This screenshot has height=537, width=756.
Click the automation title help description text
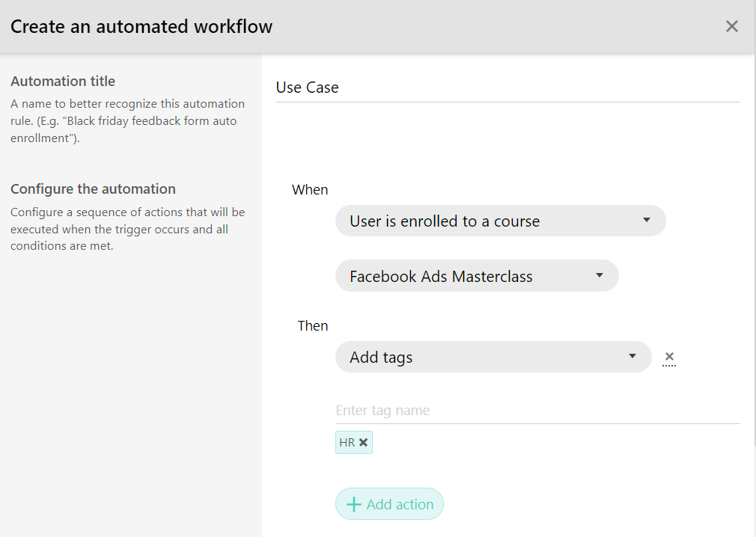click(x=127, y=121)
